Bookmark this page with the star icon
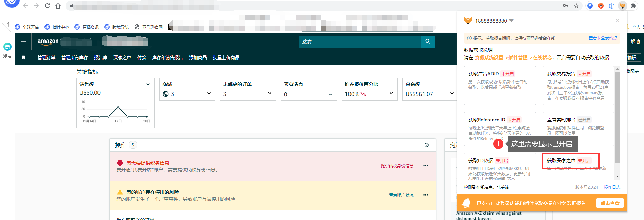The image size is (644, 220). coord(576,6)
